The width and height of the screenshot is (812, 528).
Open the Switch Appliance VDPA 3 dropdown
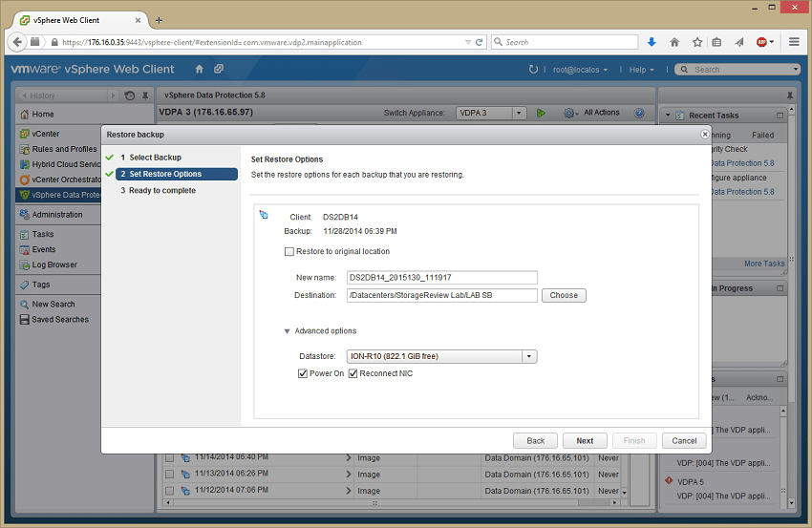tap(519, 113)
